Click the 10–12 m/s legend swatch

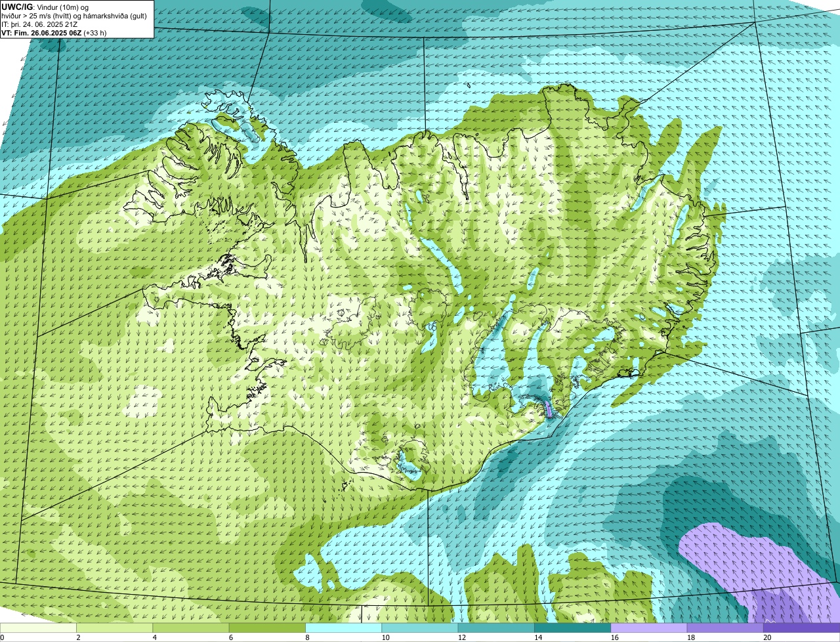point(420,628)
